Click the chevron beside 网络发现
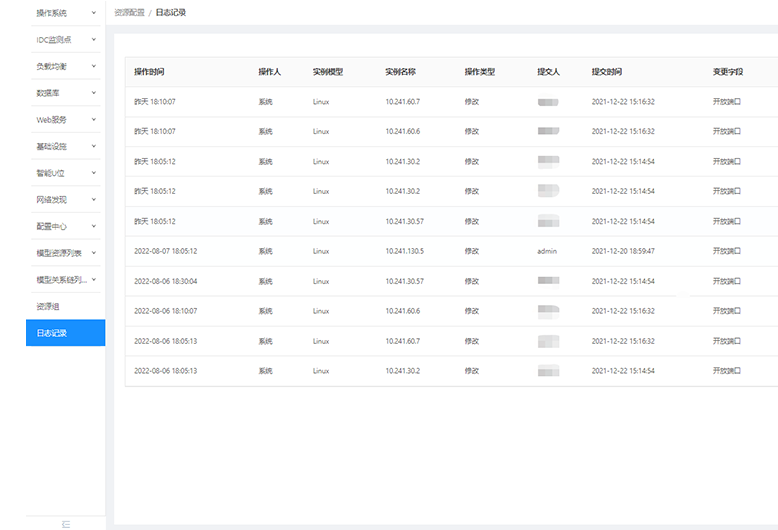778x530 pixels. (x=94, y=200)
